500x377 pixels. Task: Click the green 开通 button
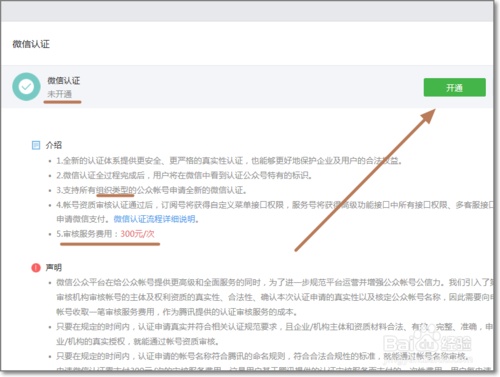(454, 87)
